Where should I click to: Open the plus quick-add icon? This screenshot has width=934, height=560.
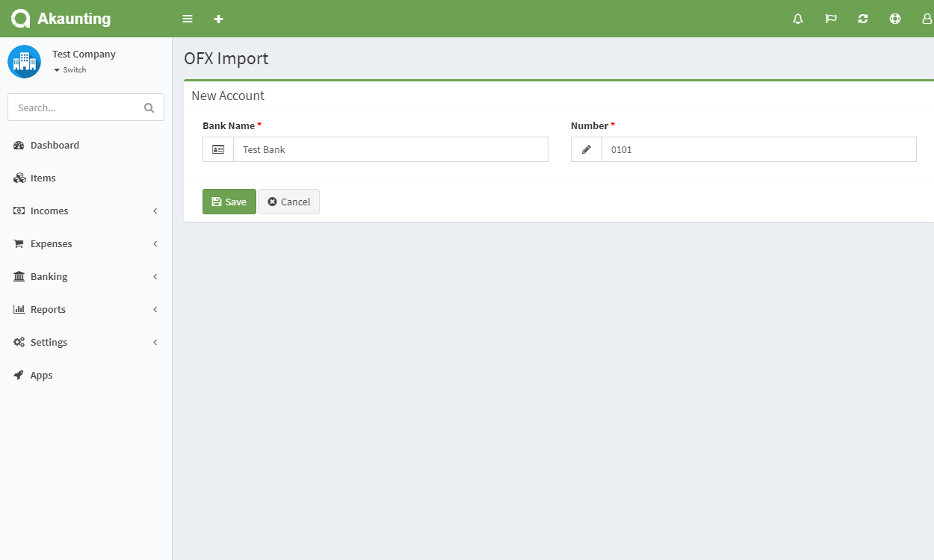coord(218,19)
